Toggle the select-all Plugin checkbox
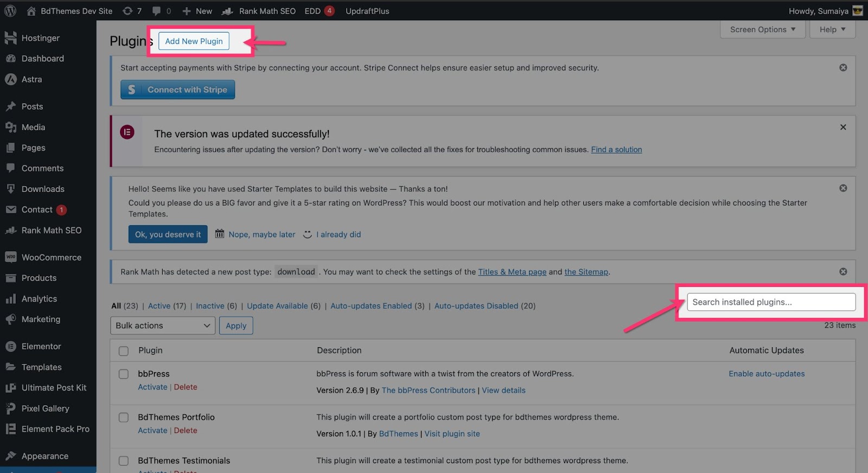The height and width of the screenshot is (473, 868). click(x=124, y=351)
